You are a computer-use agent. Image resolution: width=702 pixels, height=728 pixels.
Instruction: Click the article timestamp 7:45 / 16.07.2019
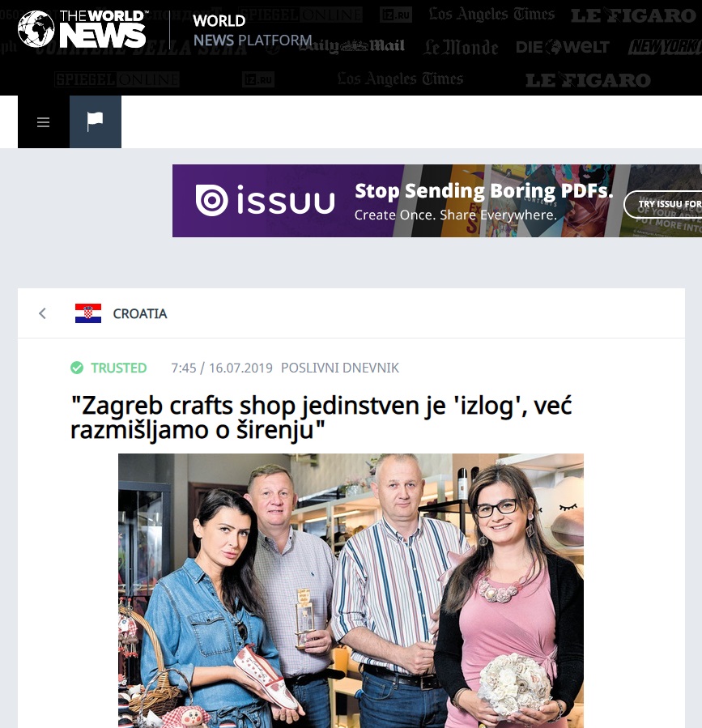(222, 368)
